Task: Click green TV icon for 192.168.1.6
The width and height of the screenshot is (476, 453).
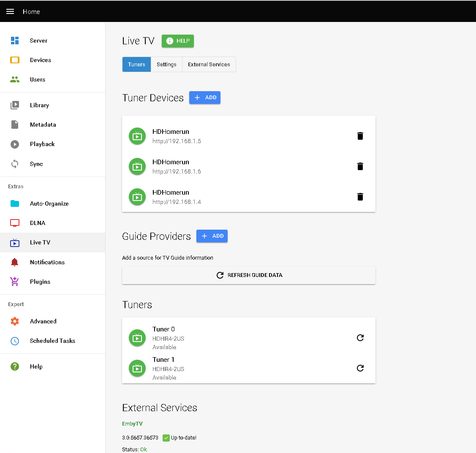Action: [137, 166]
